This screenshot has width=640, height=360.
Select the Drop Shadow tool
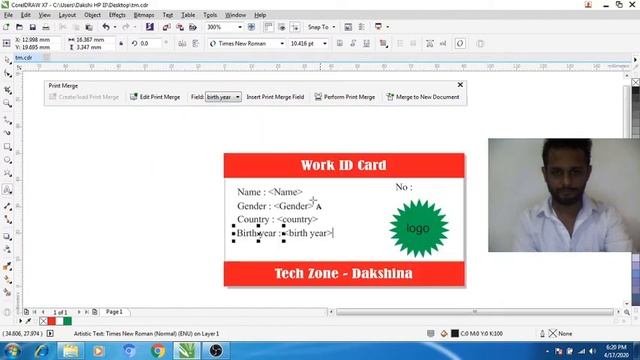click(x=7, y=236)
